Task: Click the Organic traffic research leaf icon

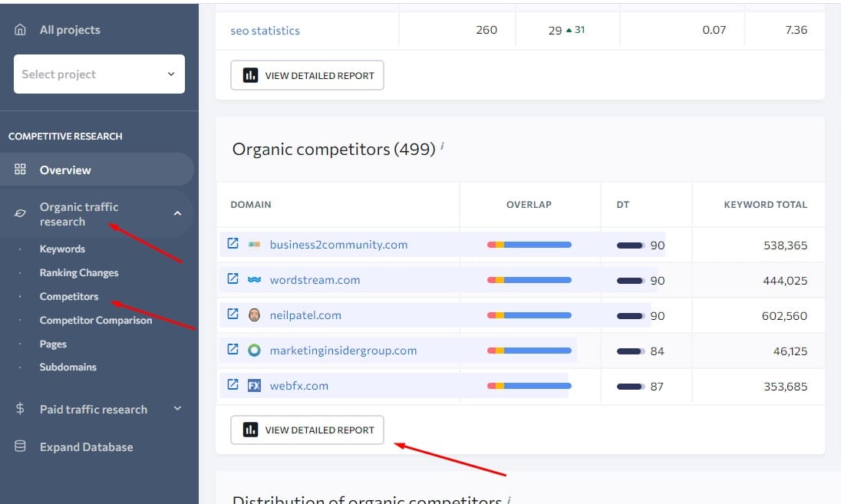Action: (20, 213)
